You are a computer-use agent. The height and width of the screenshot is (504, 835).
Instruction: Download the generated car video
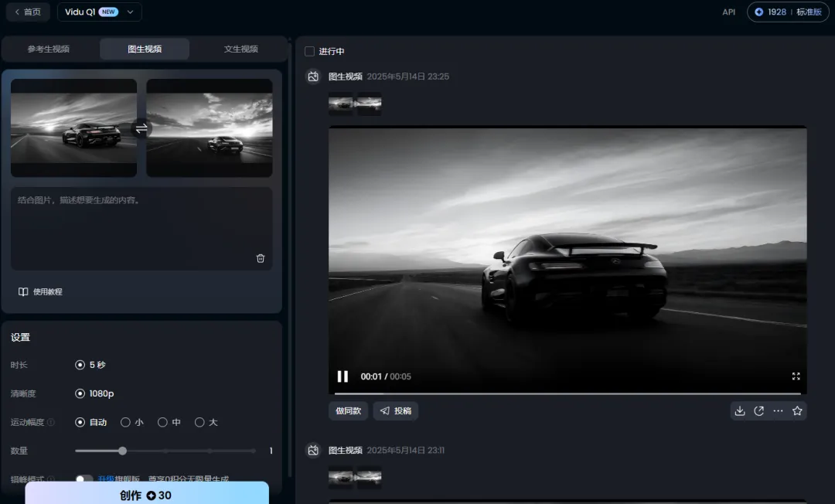[x=740, y=411]
